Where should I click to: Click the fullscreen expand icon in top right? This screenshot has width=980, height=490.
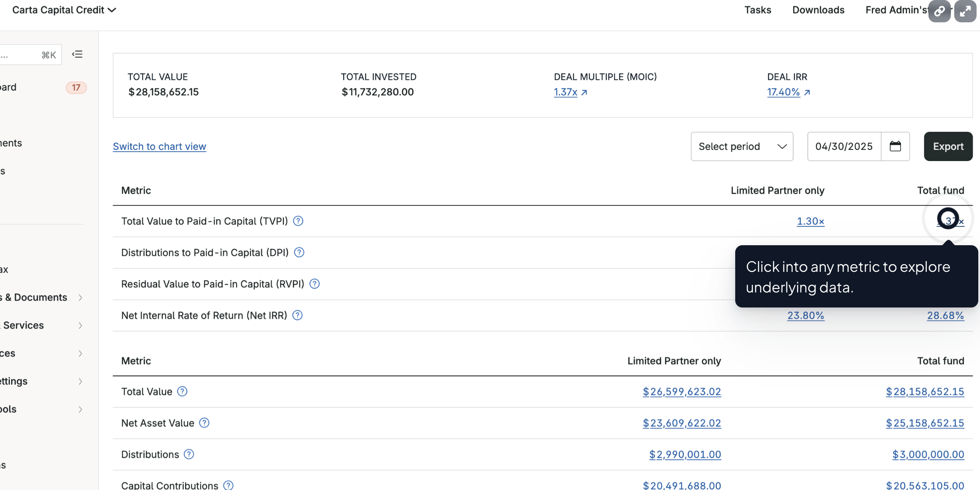(x=965, y=11)
